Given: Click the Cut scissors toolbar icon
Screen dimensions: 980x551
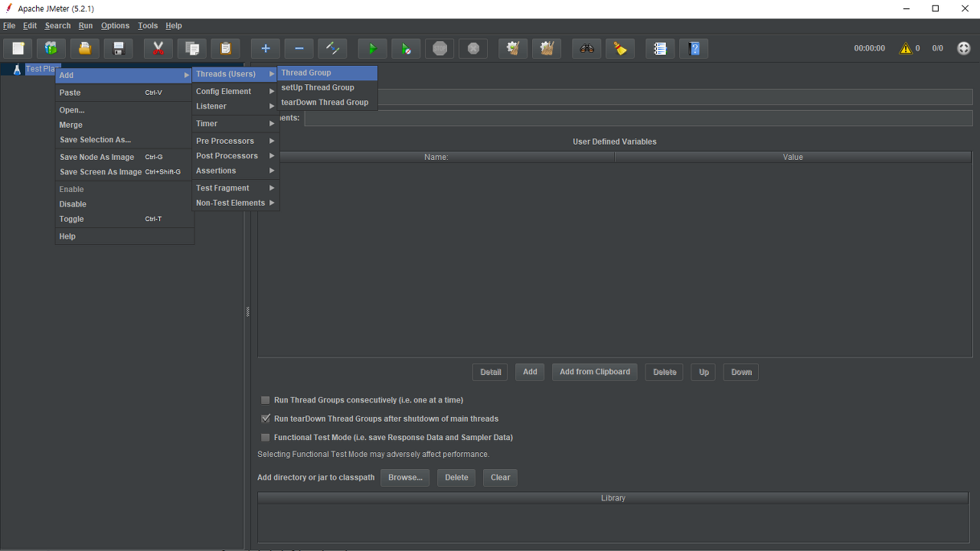Looking at the screenshot, I should [x=158, y=49].
